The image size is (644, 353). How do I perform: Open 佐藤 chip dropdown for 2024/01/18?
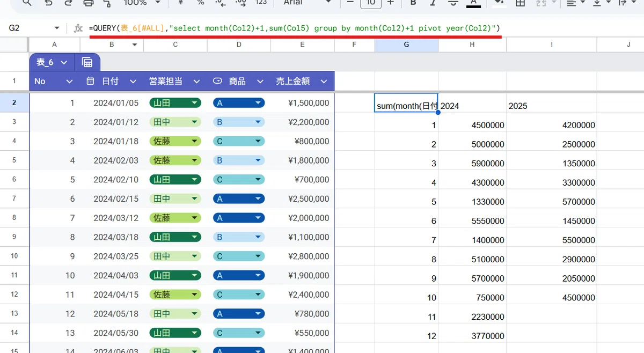click(x=175, y=141)
